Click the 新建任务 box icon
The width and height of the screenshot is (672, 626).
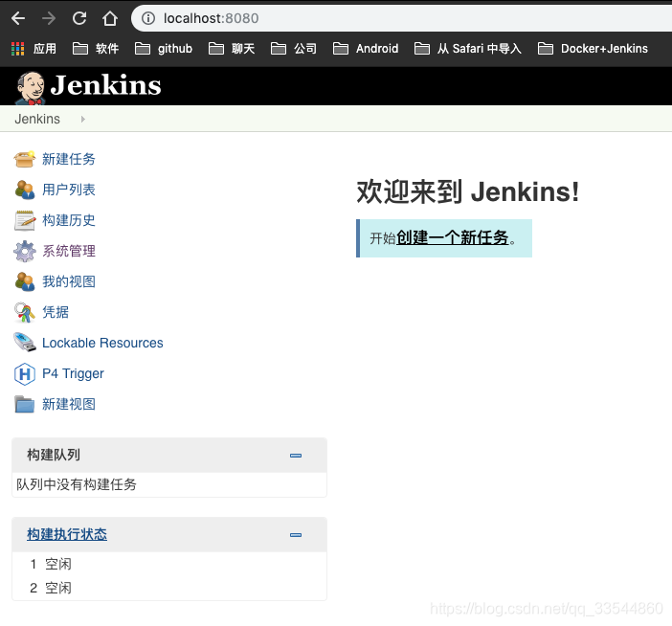pos(25,160)
